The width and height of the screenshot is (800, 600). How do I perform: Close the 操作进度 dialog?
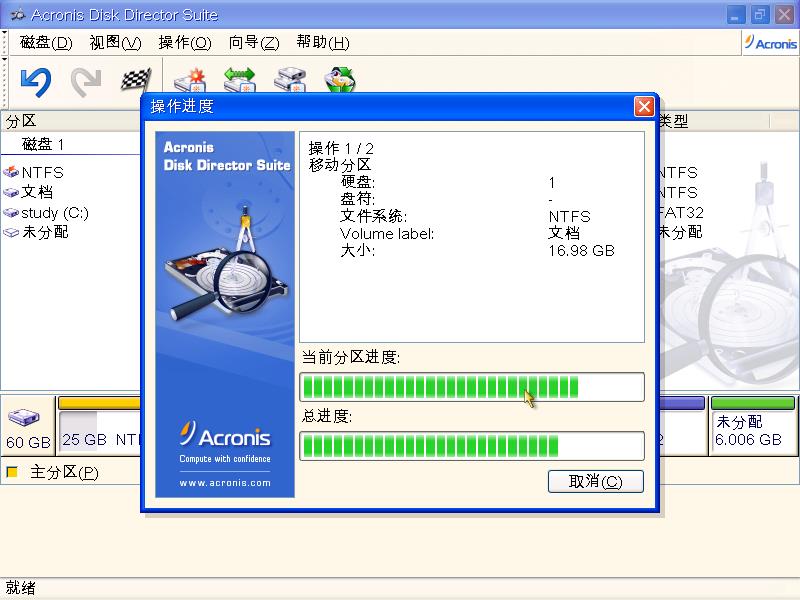coord(644,107)
